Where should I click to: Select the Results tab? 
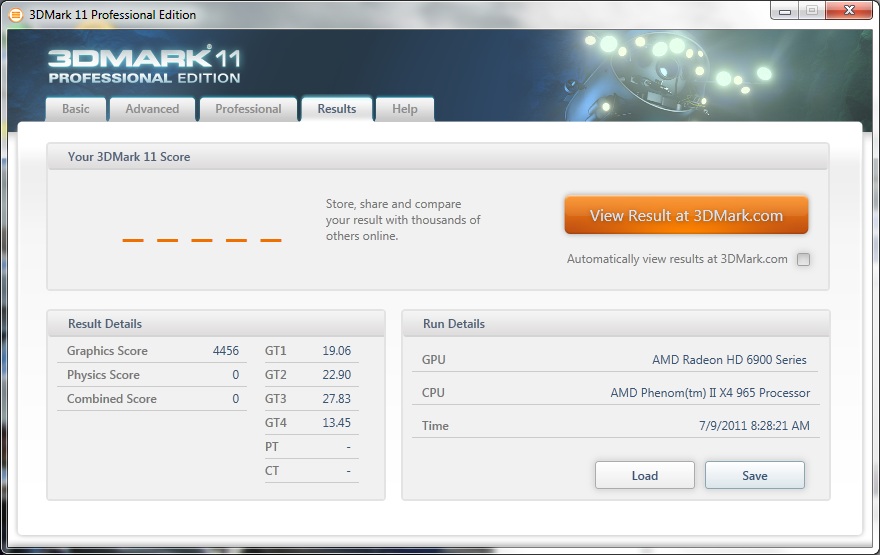pyautogui.click(x=337, y=109)
